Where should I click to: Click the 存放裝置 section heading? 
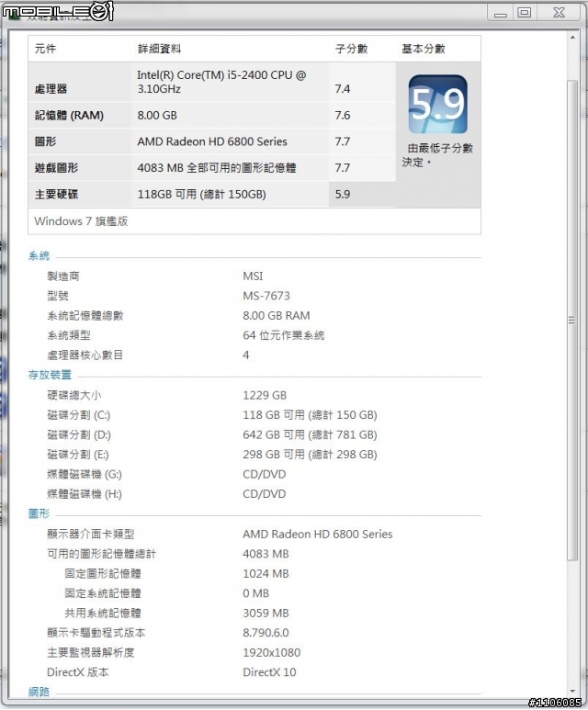click(50, 375)
